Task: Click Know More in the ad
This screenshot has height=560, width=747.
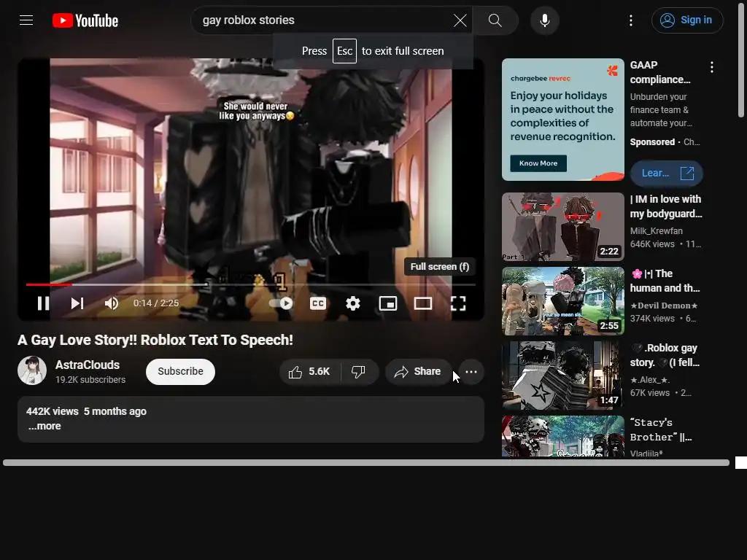Action: click(x=538, y=163)
